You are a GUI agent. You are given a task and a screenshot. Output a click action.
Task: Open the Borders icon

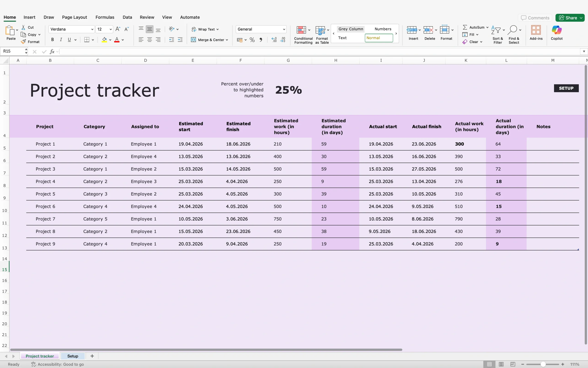87,40
